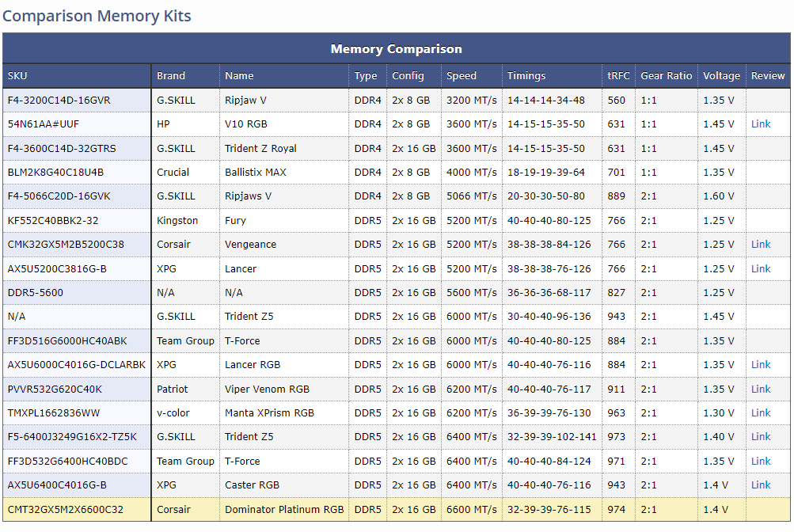The height and width of the screenshot is (532, 794).
Task: Open review Link for Team Group T-Force 6400
Action: (761, 461)
